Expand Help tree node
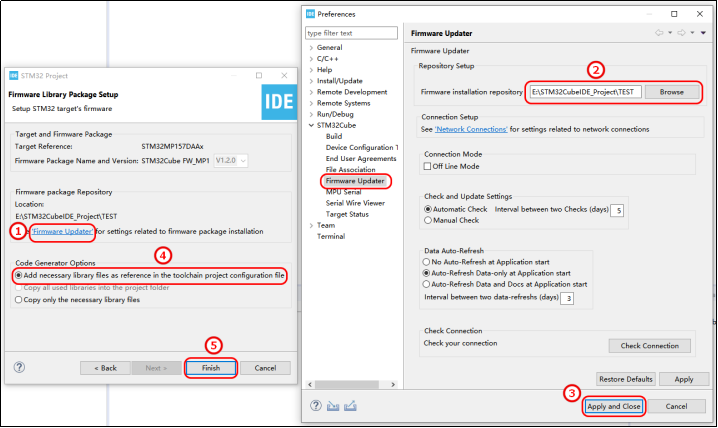Viewport: 718px width, 428px height. [311, 70]
